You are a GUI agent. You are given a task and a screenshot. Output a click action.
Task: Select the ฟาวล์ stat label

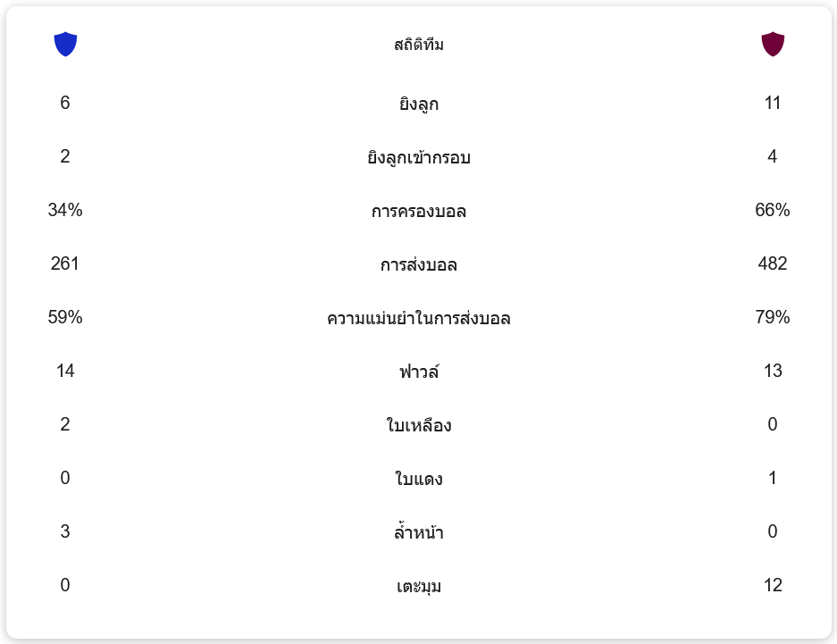click(418, 372)
